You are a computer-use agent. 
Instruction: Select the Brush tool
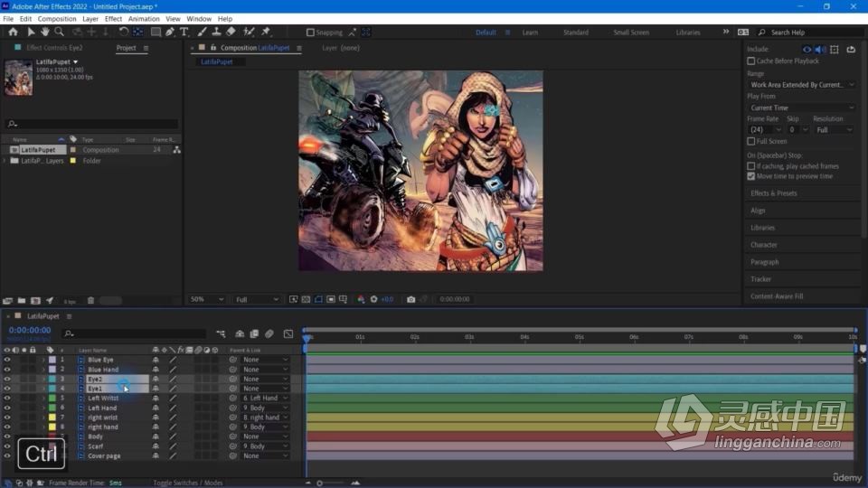pyautogui.click(x=202, y=33)
